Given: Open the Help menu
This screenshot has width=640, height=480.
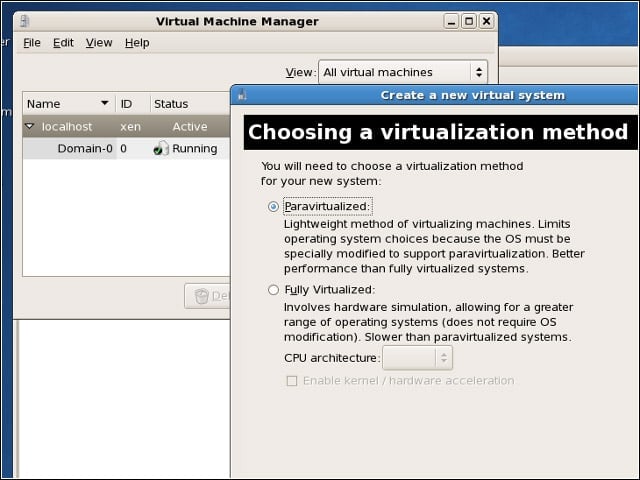Looking at the screenshot, I should pos(137,43).
